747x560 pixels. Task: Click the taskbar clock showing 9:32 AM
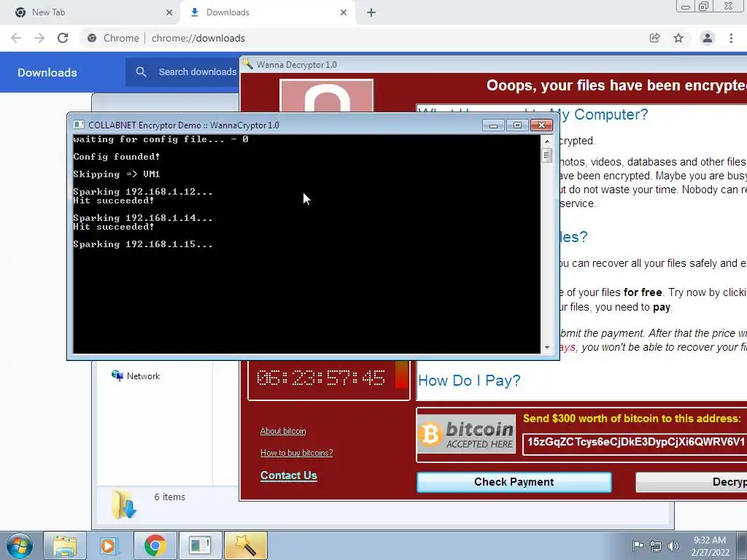pyautogui.click(x=710, y=546)
